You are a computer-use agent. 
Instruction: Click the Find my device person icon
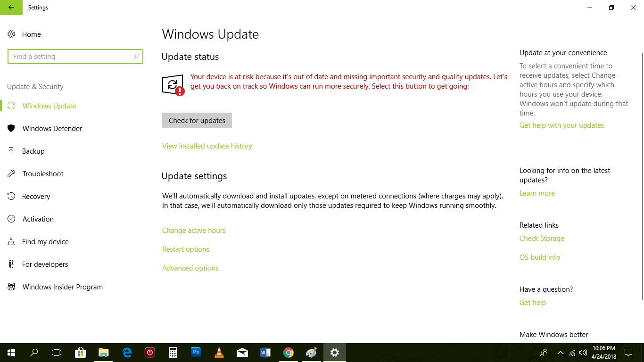coord(11,242)
